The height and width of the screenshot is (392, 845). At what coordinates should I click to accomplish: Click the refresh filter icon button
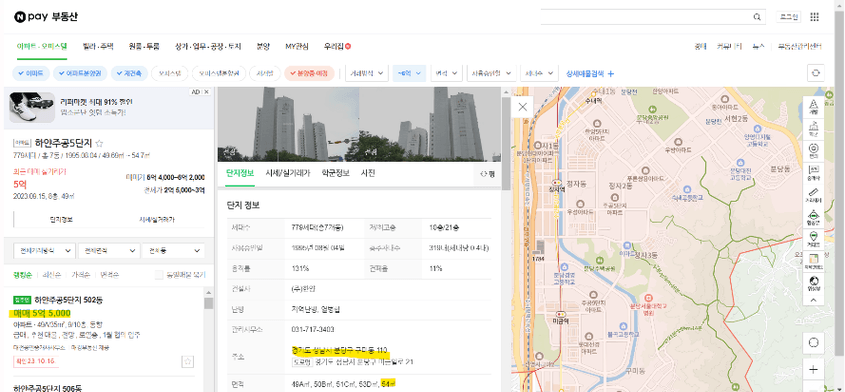(x=815, y=73)
